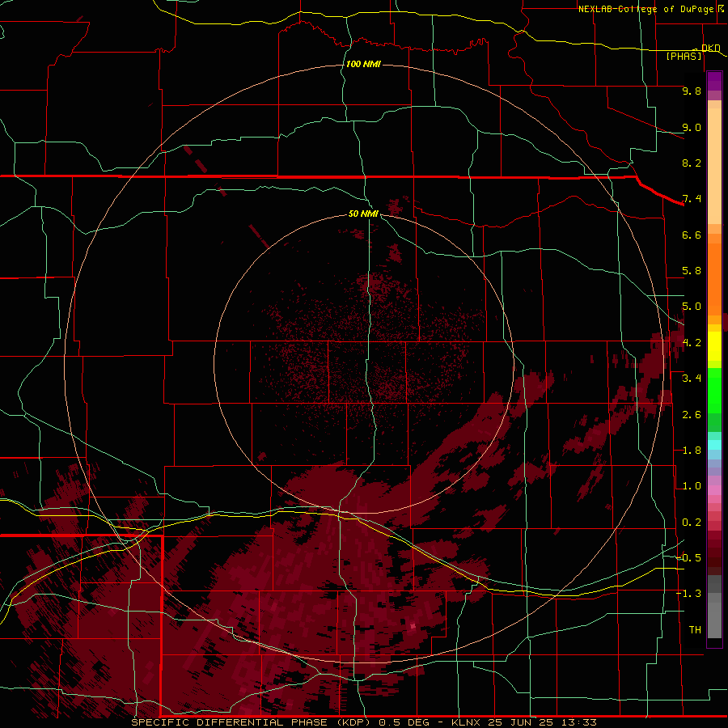
Task: Click the SPECIFIC DIFFERENTIAL PHASE (KDP) caption text
Action: coord(250,722)
